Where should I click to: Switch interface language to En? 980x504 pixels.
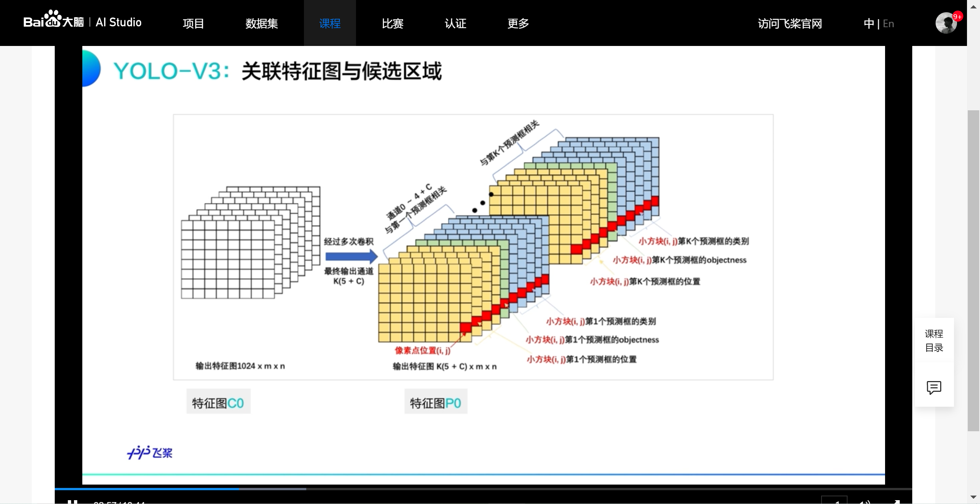(x=889, y=23)
